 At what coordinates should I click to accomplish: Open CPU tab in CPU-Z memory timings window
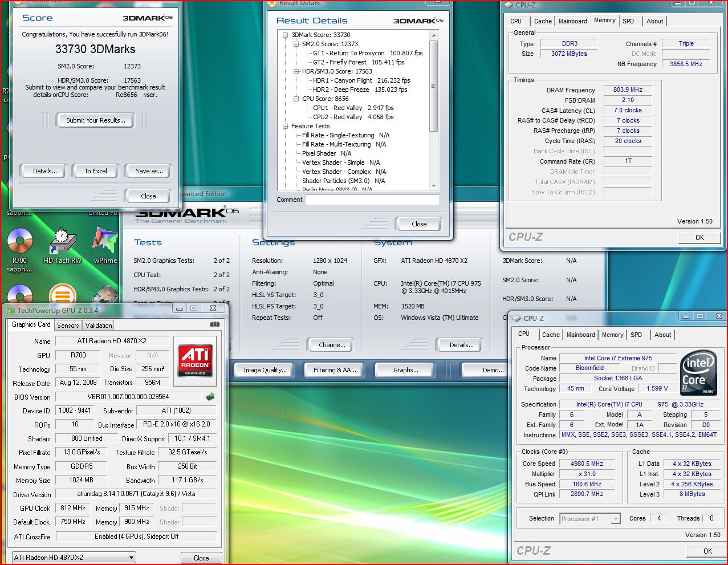516,21
